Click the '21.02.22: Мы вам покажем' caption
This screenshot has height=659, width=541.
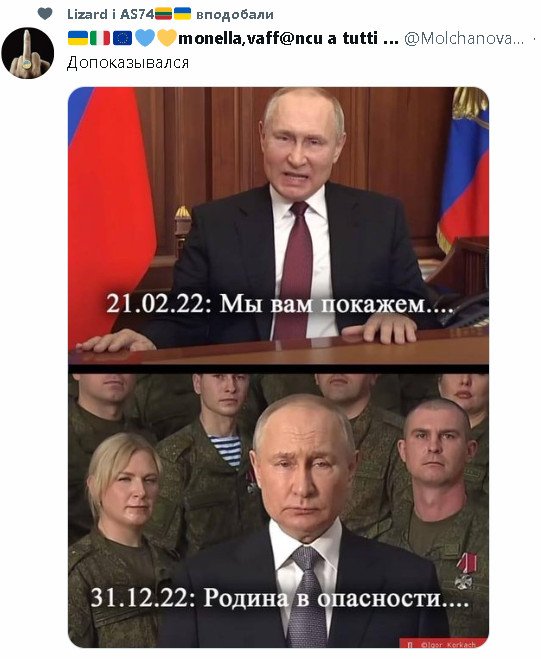(280, 303)
